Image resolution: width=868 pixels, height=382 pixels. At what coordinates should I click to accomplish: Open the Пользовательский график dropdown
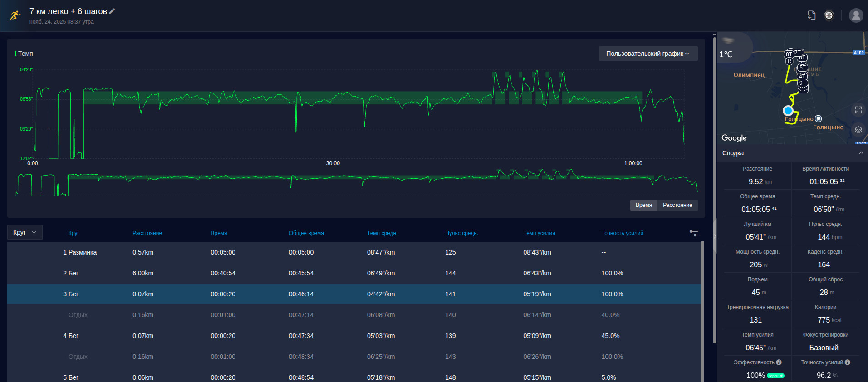click(x=648, y=54)
